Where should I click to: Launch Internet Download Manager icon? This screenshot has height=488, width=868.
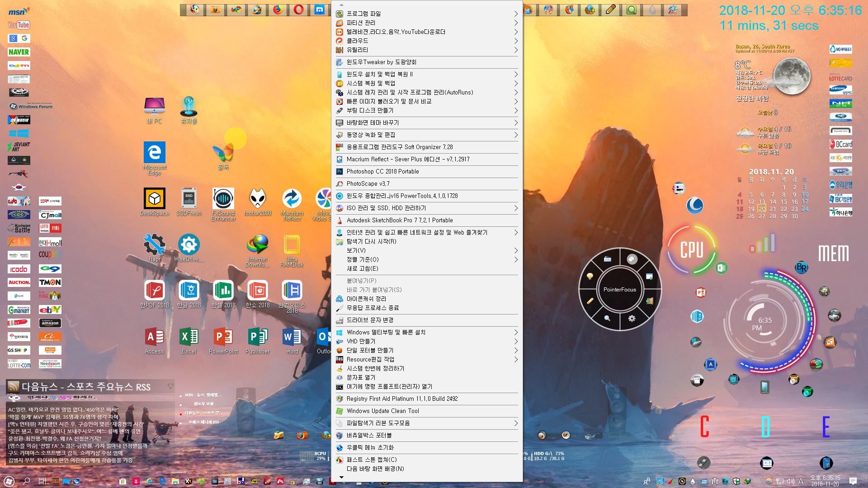pos(258,250)
